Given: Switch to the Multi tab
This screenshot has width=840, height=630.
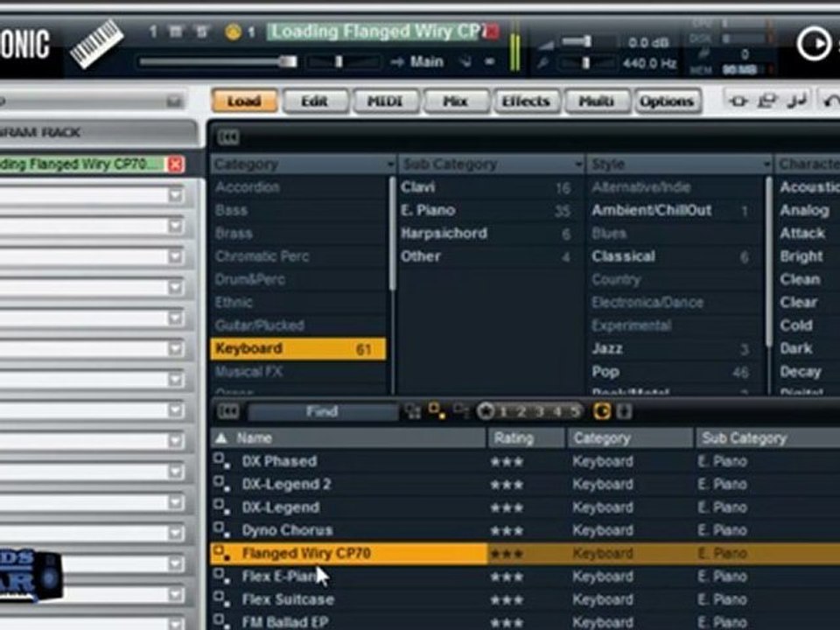Looking at the screenshot, I should point(596,101).
